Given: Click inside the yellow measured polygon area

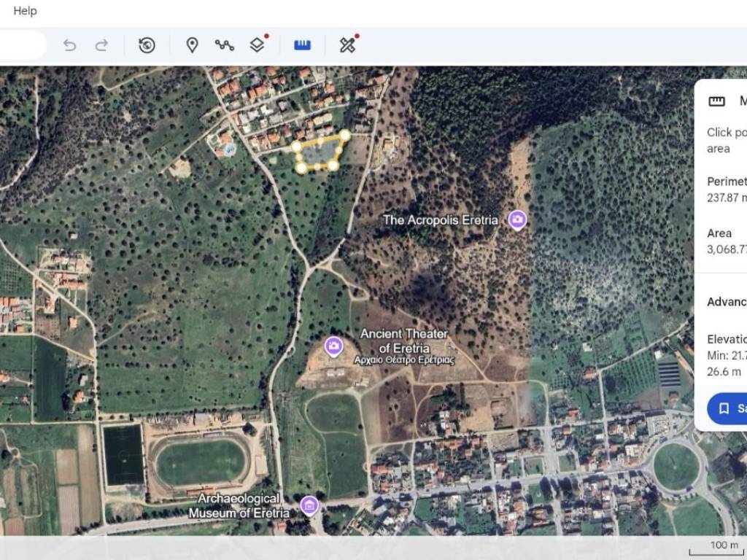Looking at the screenshot, I should (320, 153).
